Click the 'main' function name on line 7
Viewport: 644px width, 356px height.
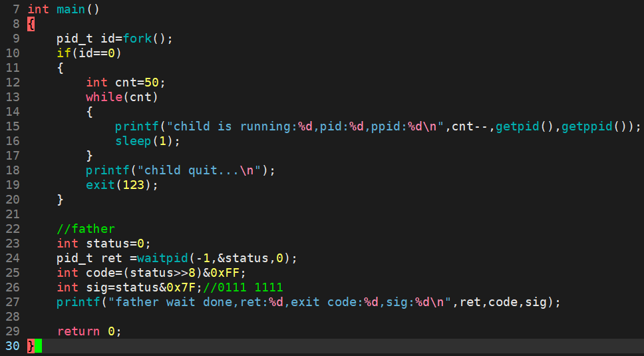tap(71, 9)
